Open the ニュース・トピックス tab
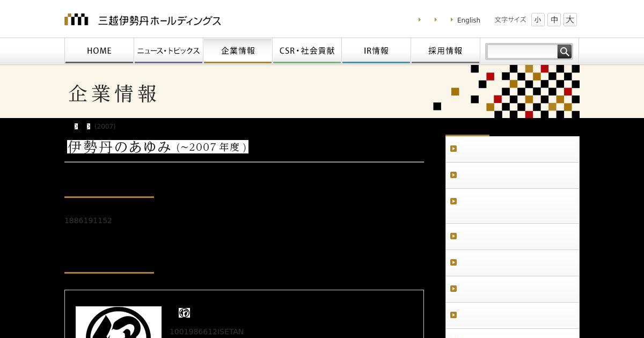644x338 pixels. tap(169, 51)
